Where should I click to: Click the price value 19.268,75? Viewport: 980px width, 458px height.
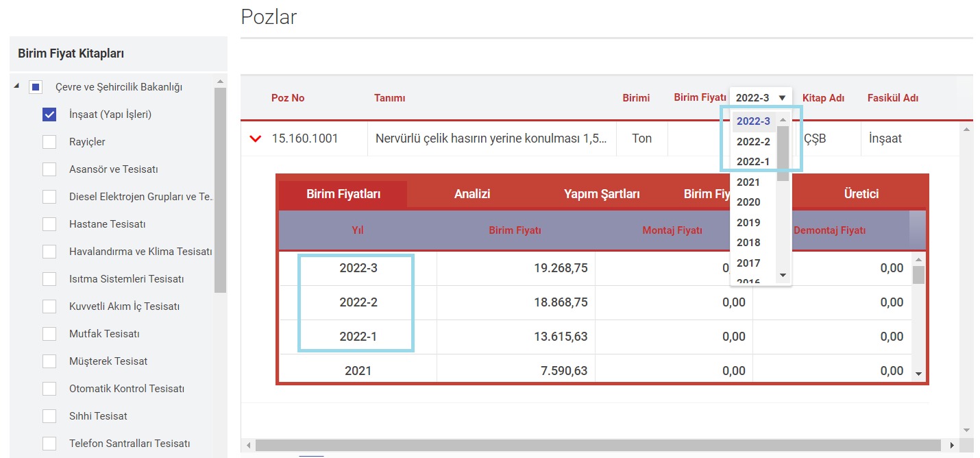pos(561,269)
